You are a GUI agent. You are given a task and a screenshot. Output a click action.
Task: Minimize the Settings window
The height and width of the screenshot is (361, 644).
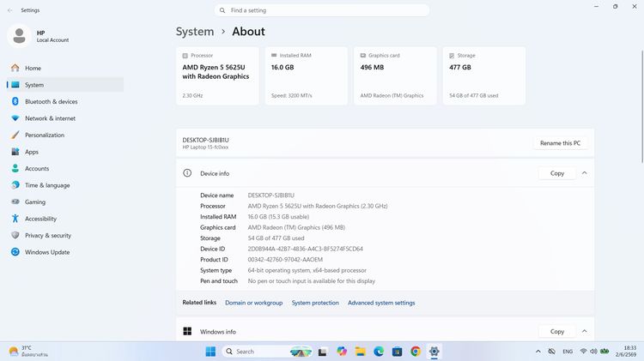pos(596,7)
